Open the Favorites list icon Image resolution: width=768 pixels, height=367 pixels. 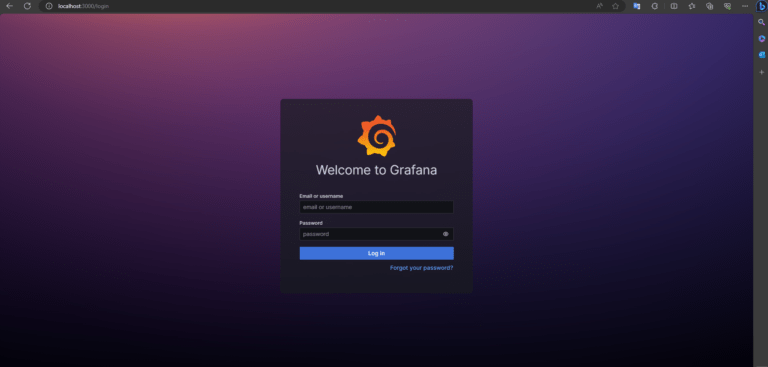(692, 6)
